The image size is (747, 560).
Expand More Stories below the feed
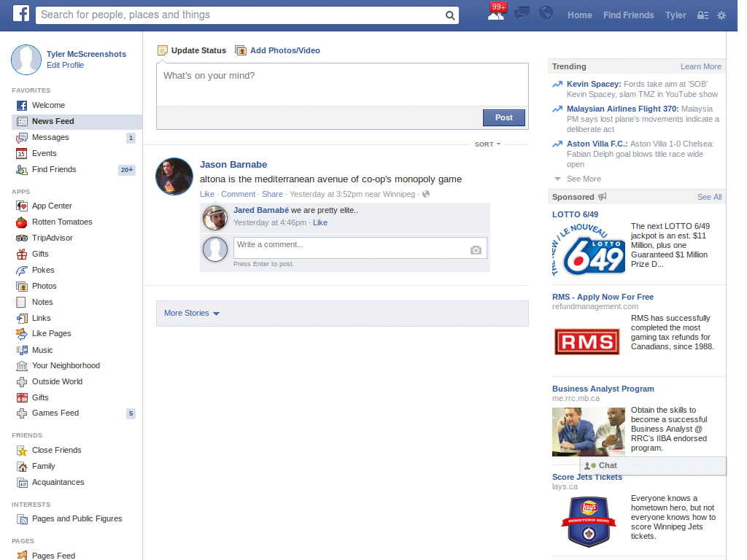pyautogui.click(x=187, y=313)
